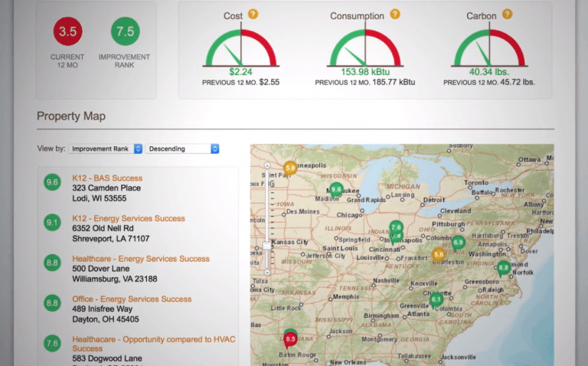The width and height of the screenshot is (588, 366).
Task: Click the green 6.1 map pin near Columbia
Action: (x=436, y=300)
